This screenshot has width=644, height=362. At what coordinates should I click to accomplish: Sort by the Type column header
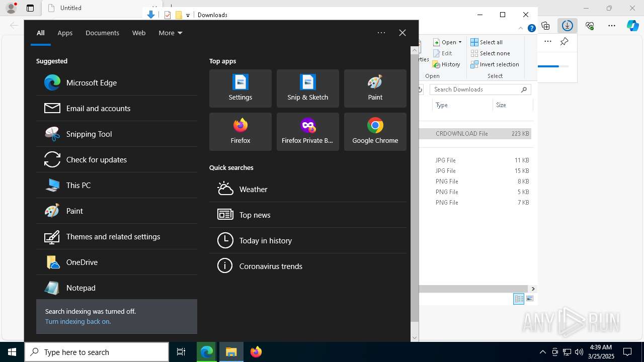pyautogui.click(x=462, y=105)
